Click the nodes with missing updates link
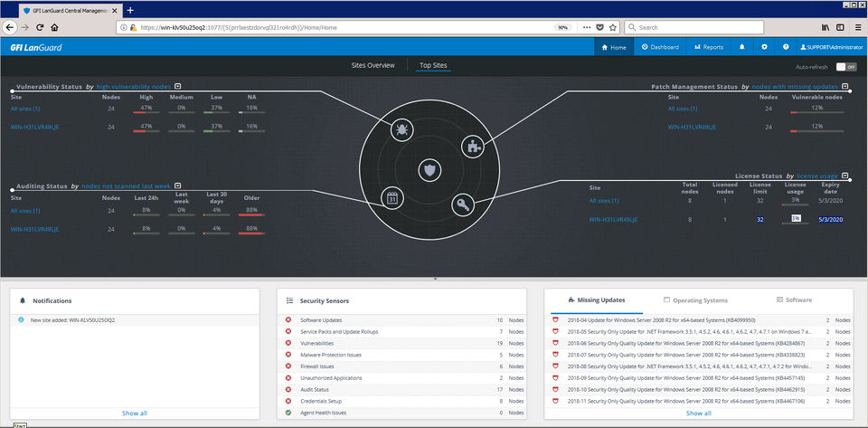The image size is (868, 428). pos(796,86)
